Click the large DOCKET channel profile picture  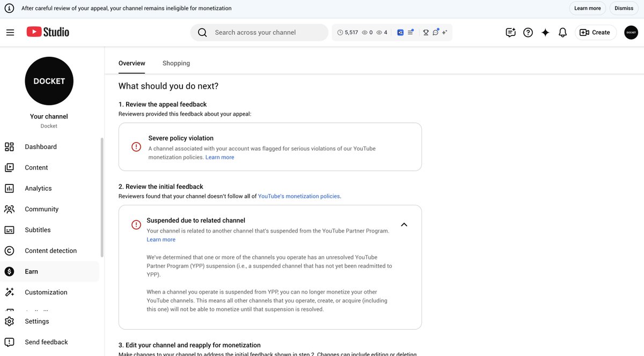(49, 81)
